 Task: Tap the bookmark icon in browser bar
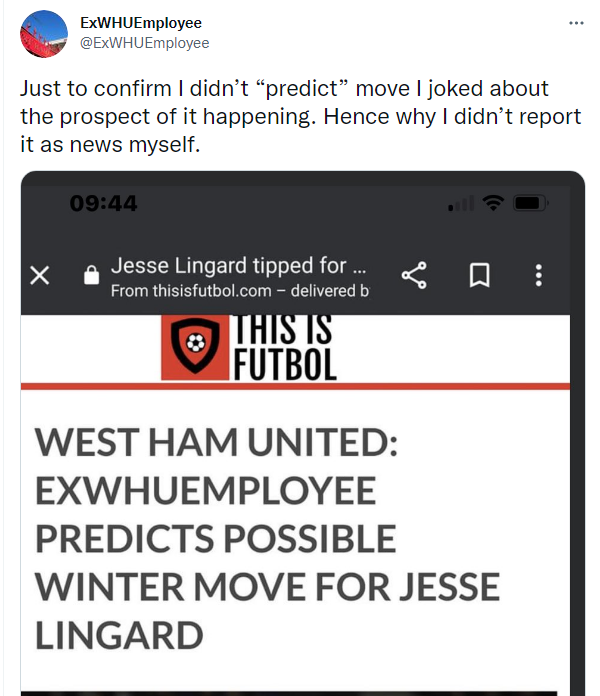click(x=480, y=275)
